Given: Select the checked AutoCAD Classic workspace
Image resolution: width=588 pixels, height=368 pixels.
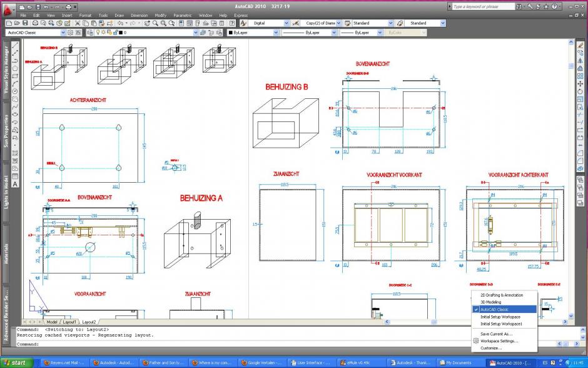Looking at the screenshot, I should click(504, 309).
